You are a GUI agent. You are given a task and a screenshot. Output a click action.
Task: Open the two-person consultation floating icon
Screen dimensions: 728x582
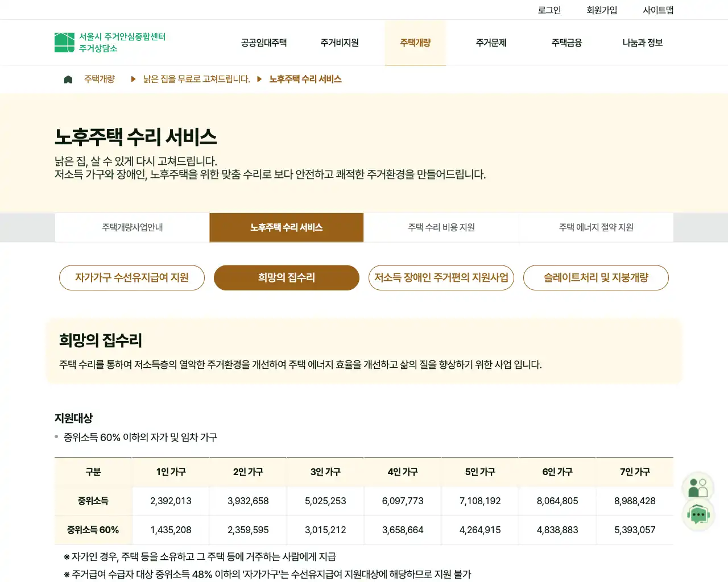click(x=698, y=488)
